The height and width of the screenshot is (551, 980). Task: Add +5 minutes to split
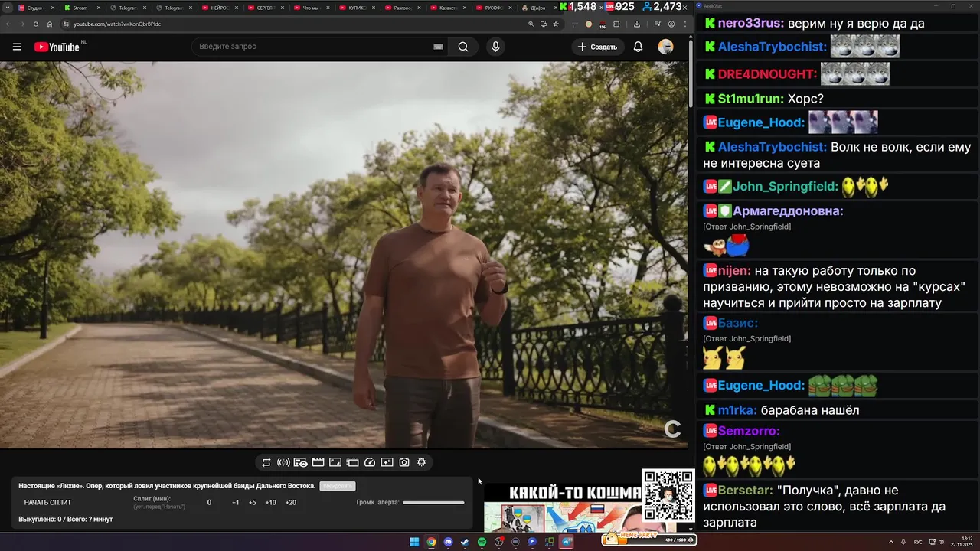tap(252, 503)
